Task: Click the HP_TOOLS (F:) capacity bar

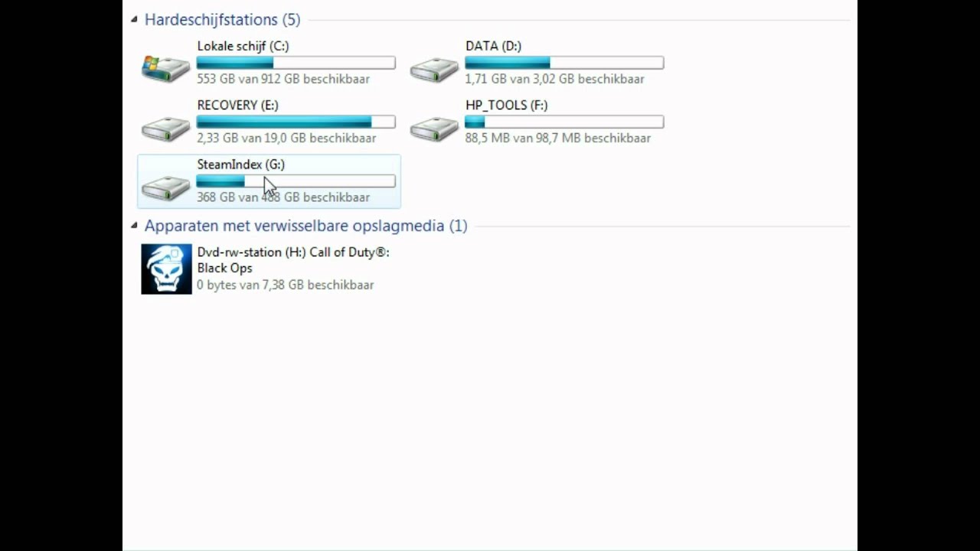Action: (564, 122)
